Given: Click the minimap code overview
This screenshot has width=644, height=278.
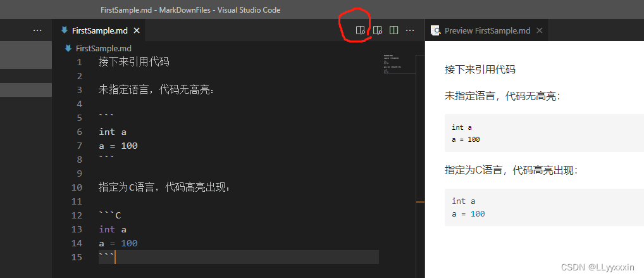Looking at the screenshot, I should (x=399, y=64).
